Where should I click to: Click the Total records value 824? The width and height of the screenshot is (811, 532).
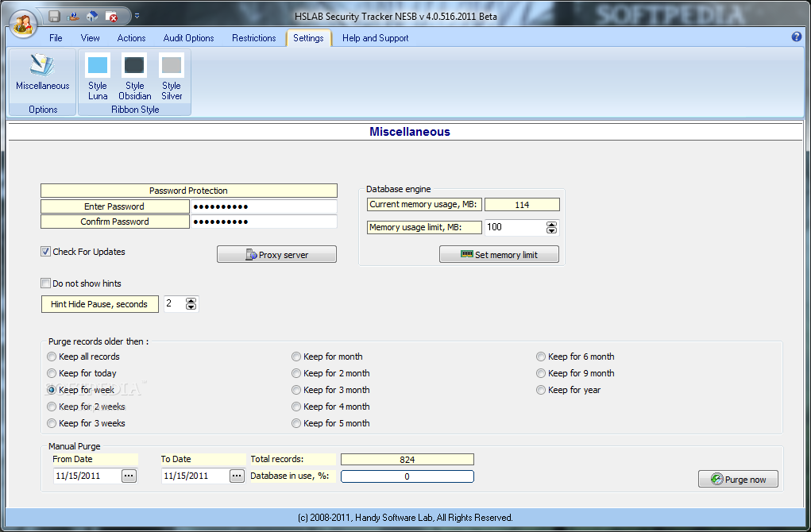coord(407,460)
